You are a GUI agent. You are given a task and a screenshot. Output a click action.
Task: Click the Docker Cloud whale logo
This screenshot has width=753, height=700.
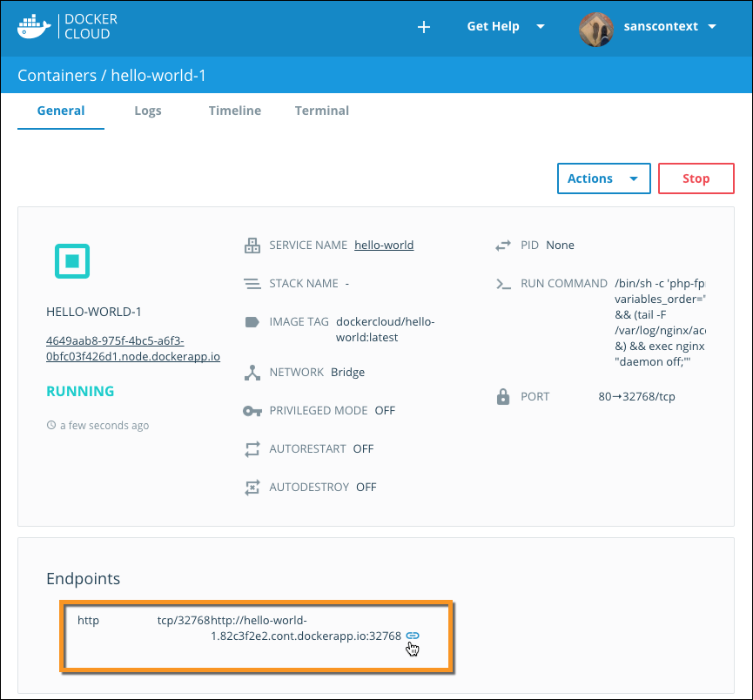click(x=35, y=26)
